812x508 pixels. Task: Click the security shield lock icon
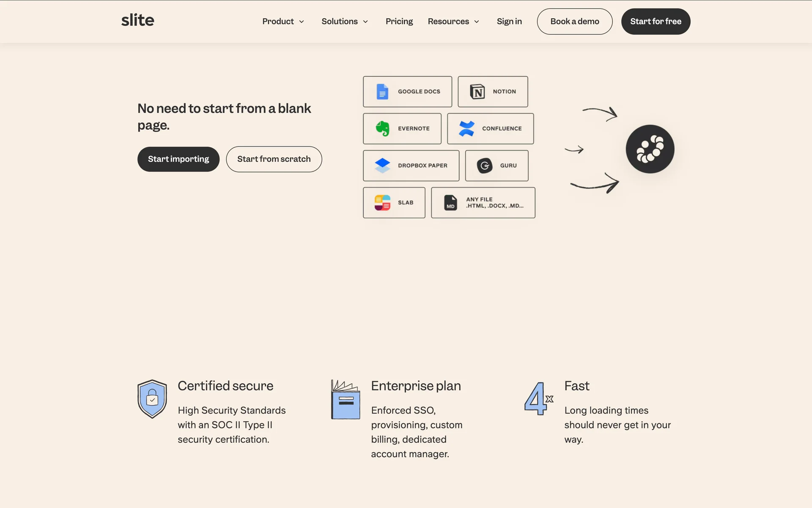click(152, 399)
